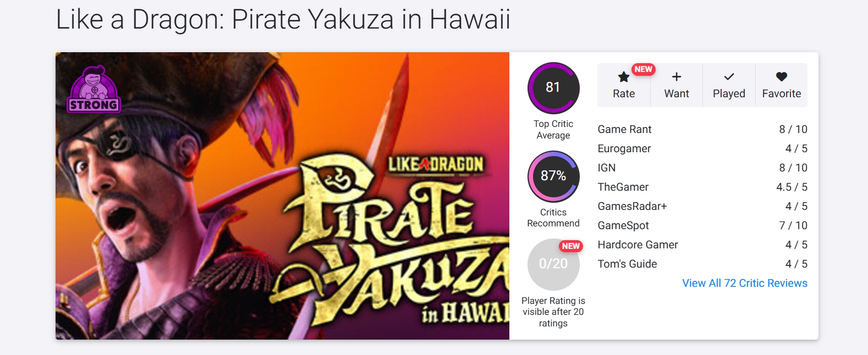Click the 81 Top Critic Average circle

[x=553, y=88]
